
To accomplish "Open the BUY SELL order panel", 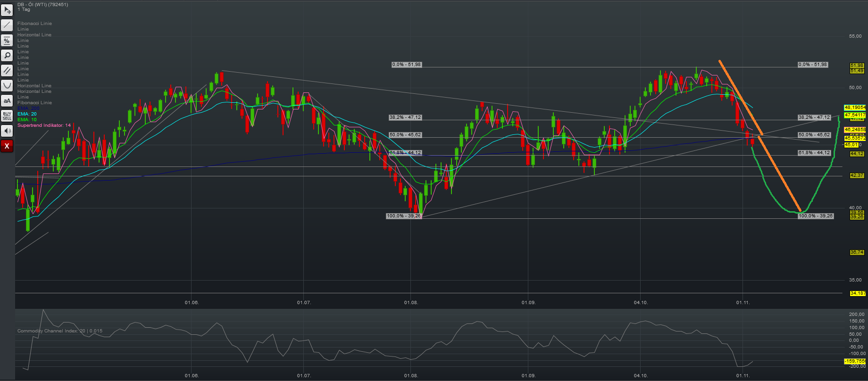I will click(7, 116).
